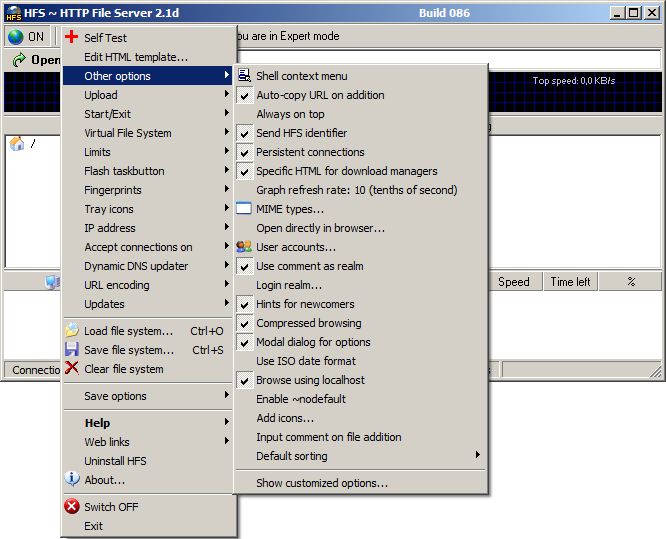Click the Load file system folder icon

click(72, 331)
